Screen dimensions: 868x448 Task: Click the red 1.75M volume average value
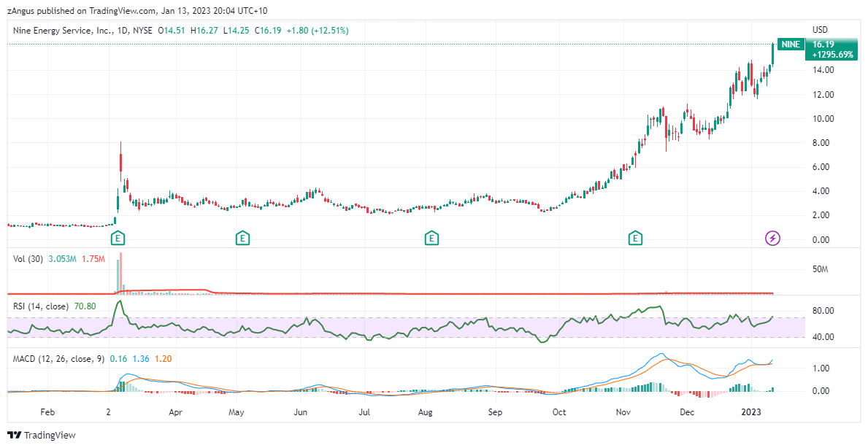(93, 259)
